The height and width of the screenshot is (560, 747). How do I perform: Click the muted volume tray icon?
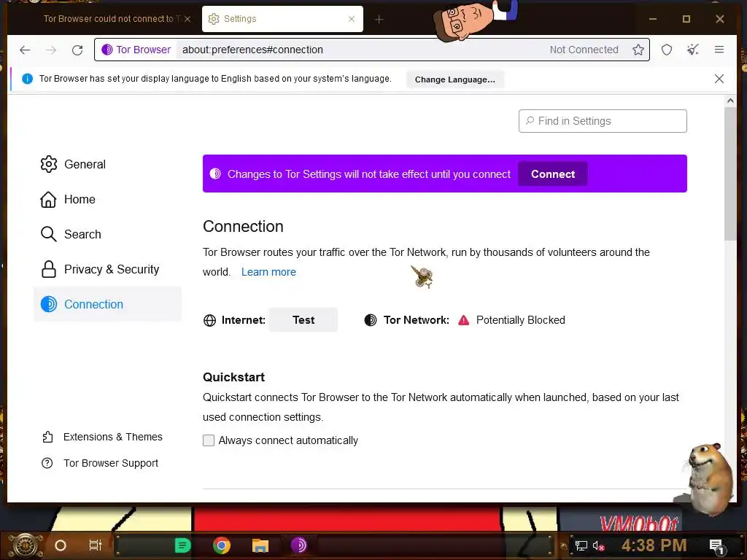coord(598,545)
